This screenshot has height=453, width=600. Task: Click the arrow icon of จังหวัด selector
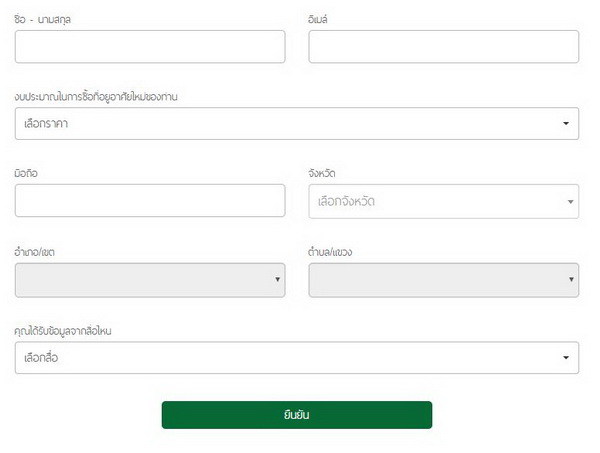coord(570,202)
